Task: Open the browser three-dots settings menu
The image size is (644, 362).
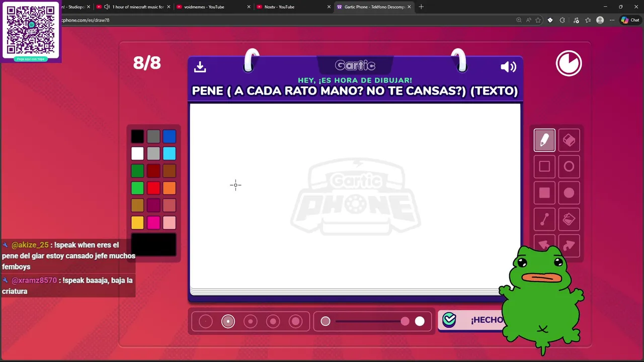Action: click(612, 20)
